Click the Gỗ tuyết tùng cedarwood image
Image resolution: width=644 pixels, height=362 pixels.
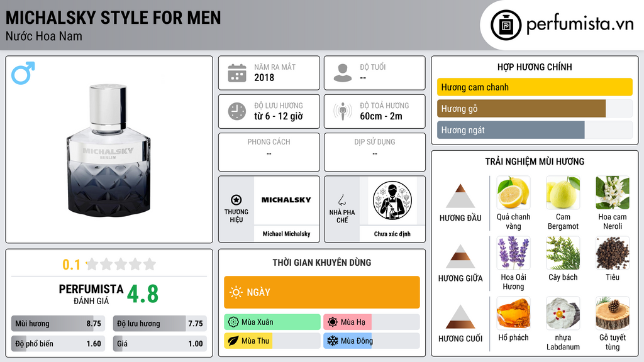[613, 314]
